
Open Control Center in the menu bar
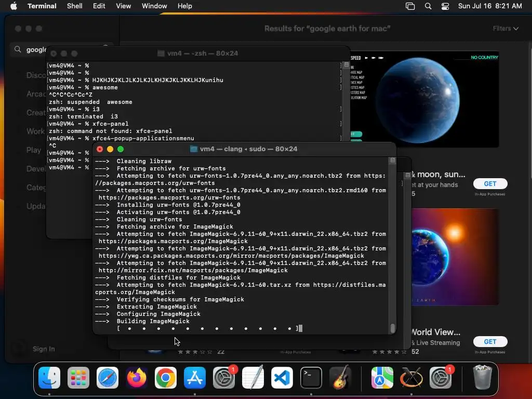445,6
